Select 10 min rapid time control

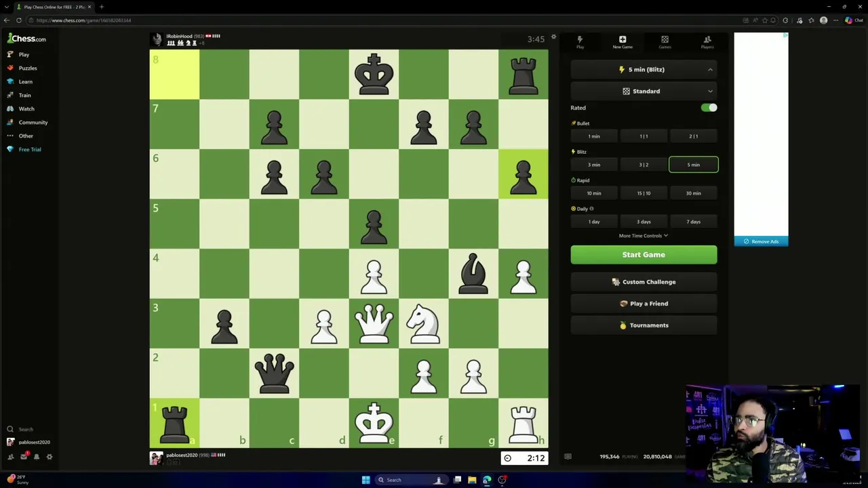click(594, 193)
